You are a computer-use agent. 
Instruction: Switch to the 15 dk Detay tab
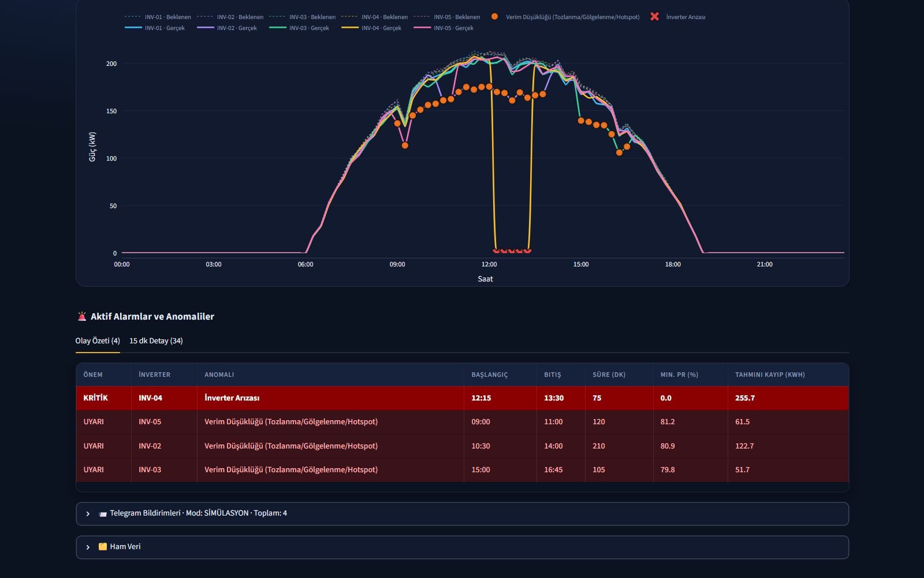click(156, 340)
